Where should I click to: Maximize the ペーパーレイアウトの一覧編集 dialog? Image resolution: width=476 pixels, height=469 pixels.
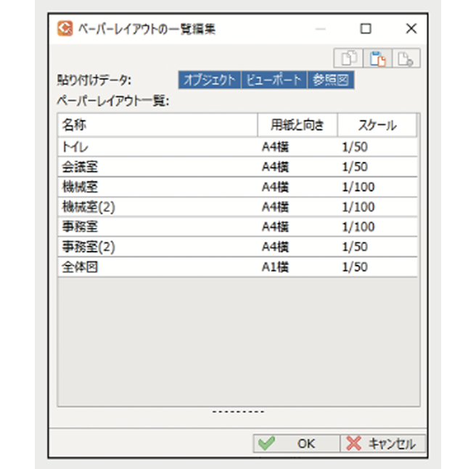366,29
